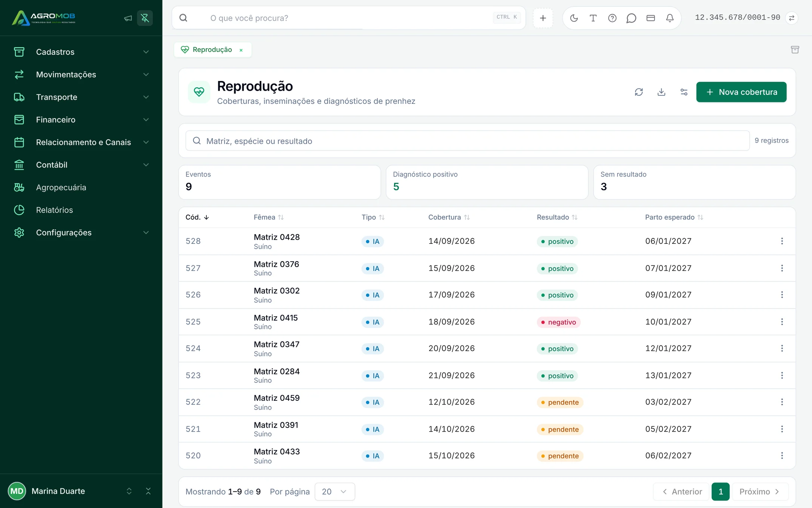
Task: Focus the Matriz, espécie ou resultado search field
Action: coord(467,141)
